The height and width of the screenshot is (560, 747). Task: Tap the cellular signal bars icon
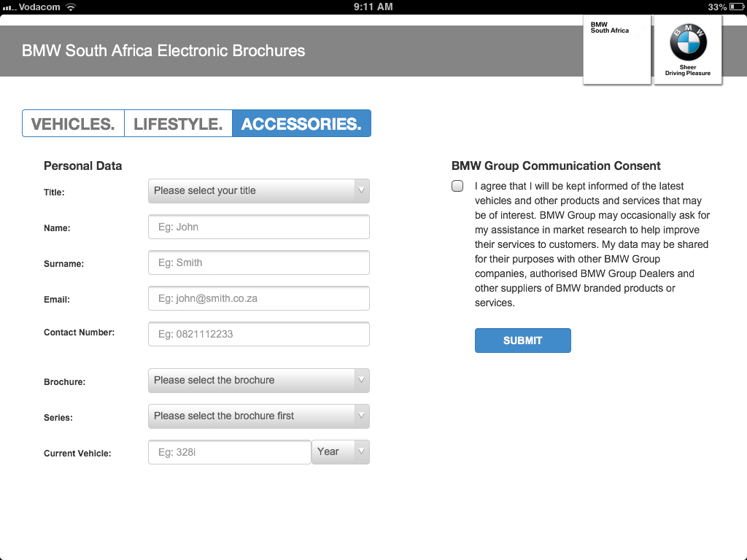[x=9, y=7]
